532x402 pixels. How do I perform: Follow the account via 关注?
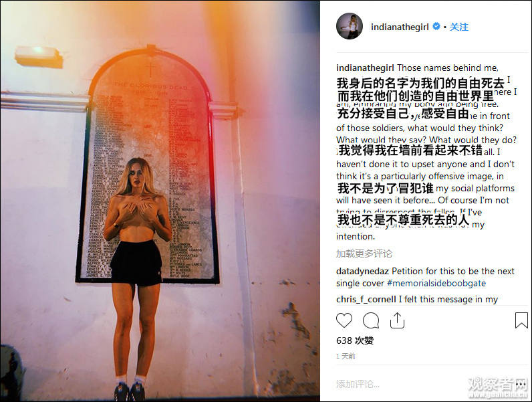458,27
